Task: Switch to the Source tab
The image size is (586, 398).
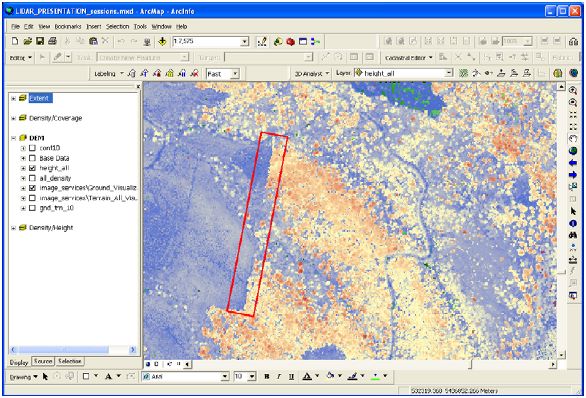Action: 43,361
